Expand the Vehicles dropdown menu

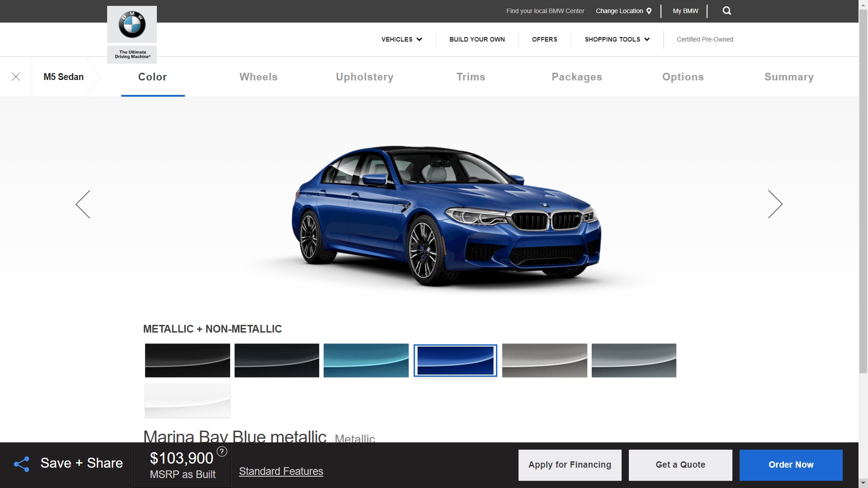tap(401, 39)
